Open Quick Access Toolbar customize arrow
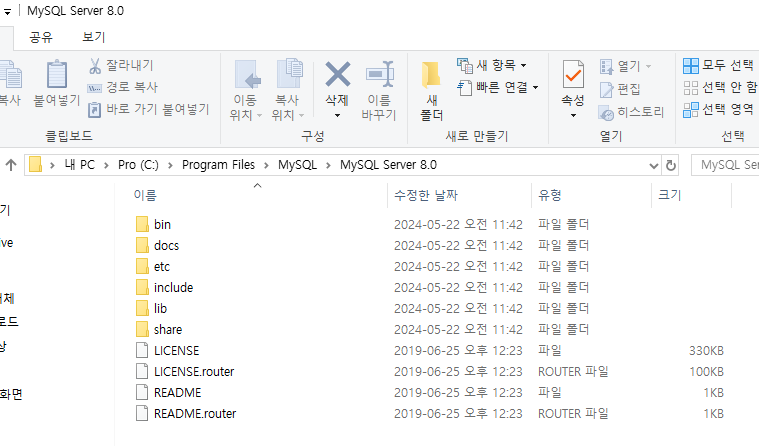The height and width of the screenshot is (446, 759). pos(7,12)
